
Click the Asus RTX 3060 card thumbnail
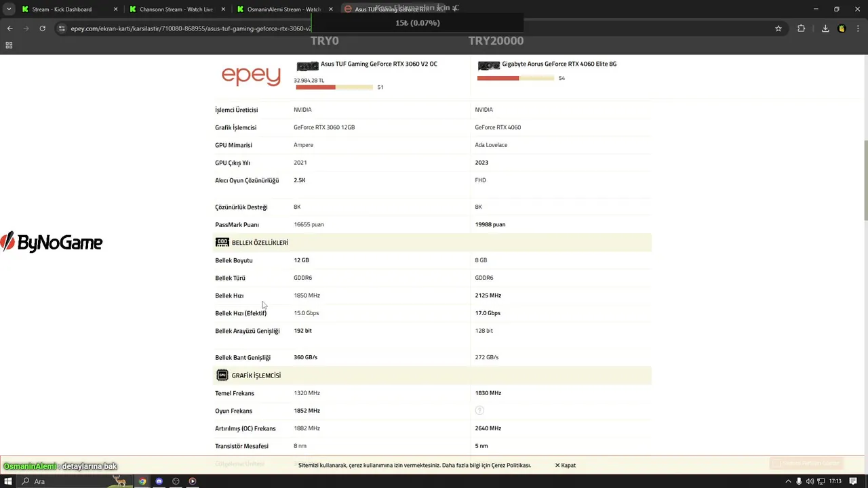307,66
